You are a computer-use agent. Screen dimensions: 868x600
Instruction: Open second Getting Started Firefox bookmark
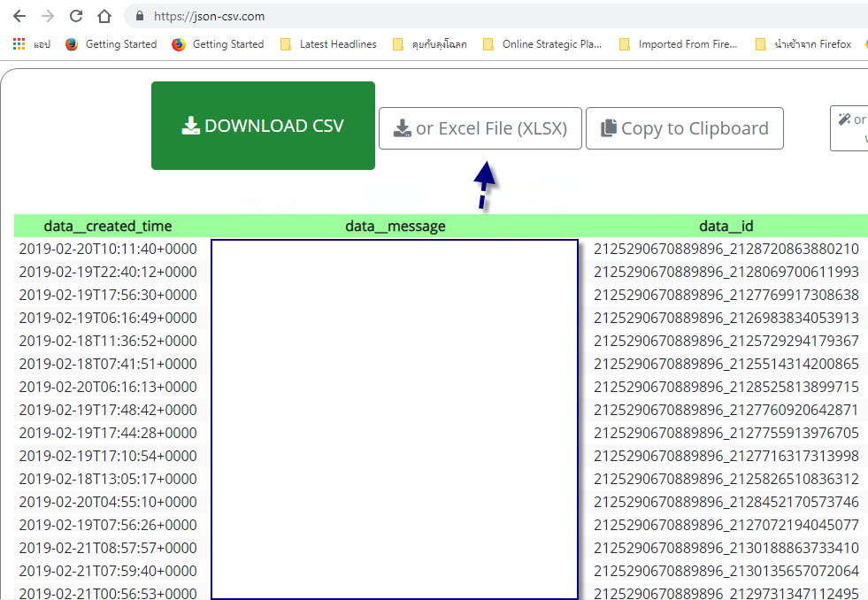[218, 43]
